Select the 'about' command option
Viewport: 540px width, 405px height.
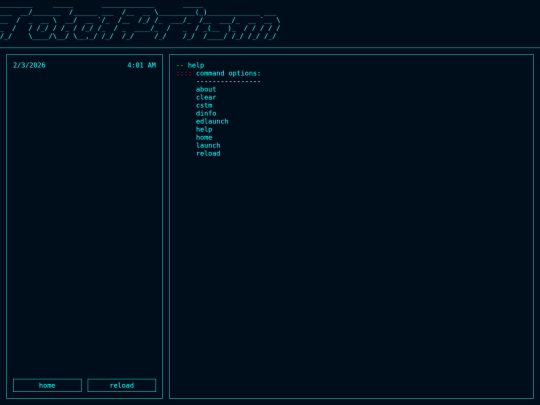[x=206, y=90]
